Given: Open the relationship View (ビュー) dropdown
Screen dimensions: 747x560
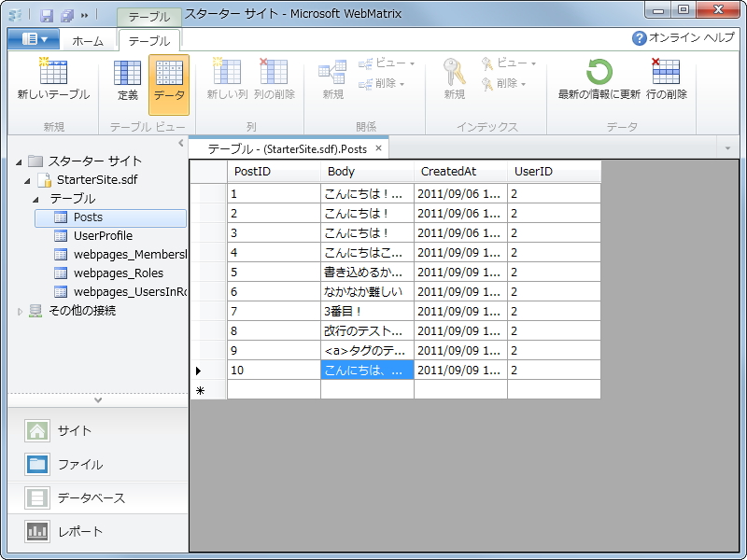Looking at the screenshot, I should tap(387, 63).
